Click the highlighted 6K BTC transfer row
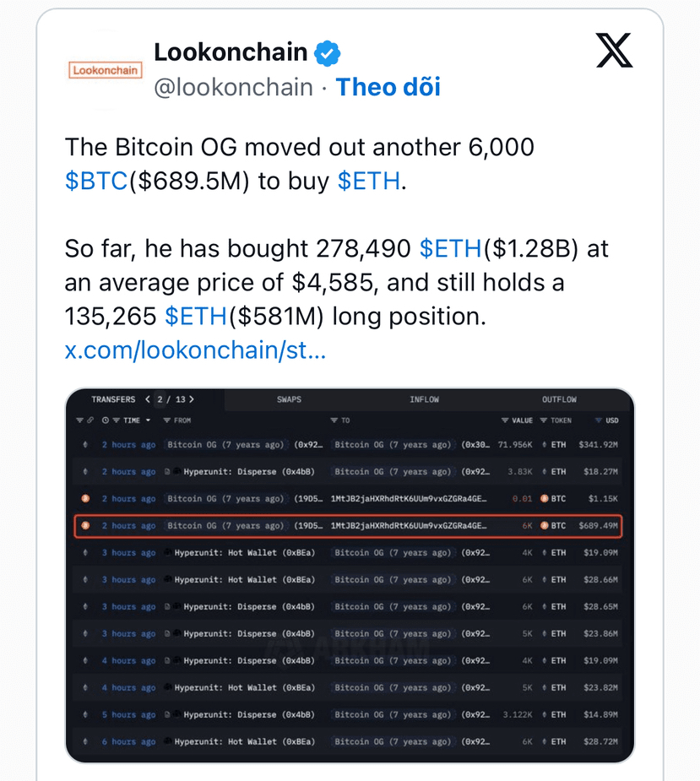 click(x=348, y=525)
